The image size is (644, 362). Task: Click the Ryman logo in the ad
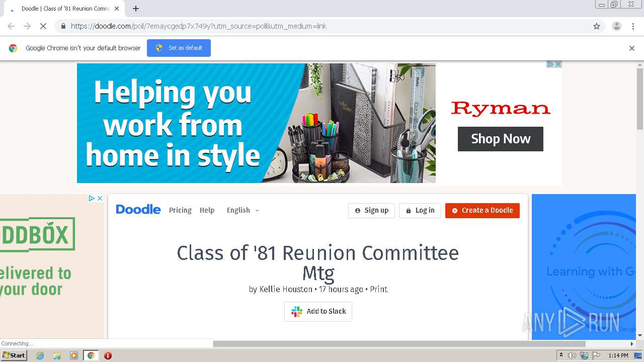(x=501, y=109)
